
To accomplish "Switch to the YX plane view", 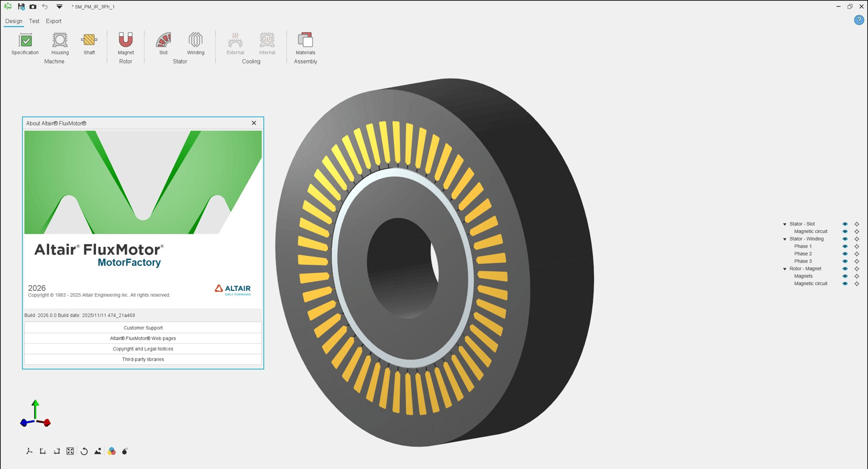I will pos(43,451).
